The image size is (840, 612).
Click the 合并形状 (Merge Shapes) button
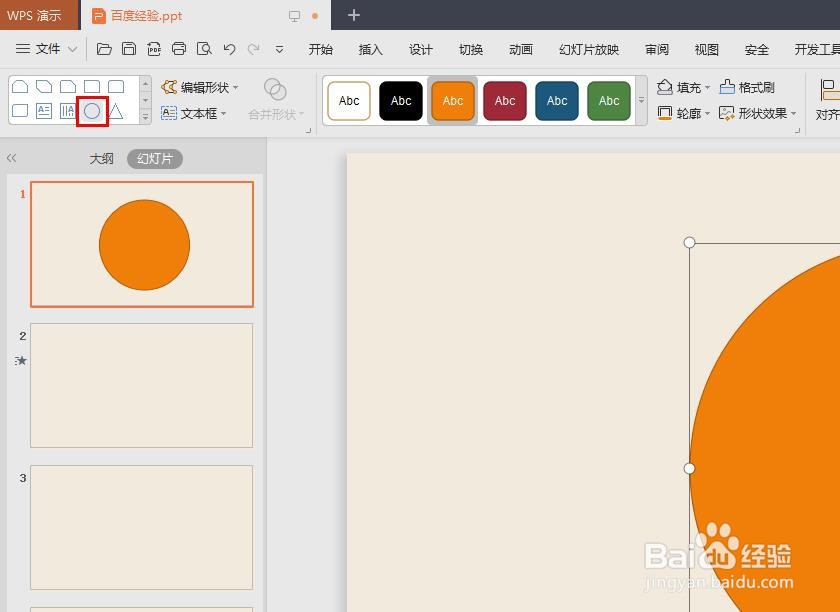[275, 100]
